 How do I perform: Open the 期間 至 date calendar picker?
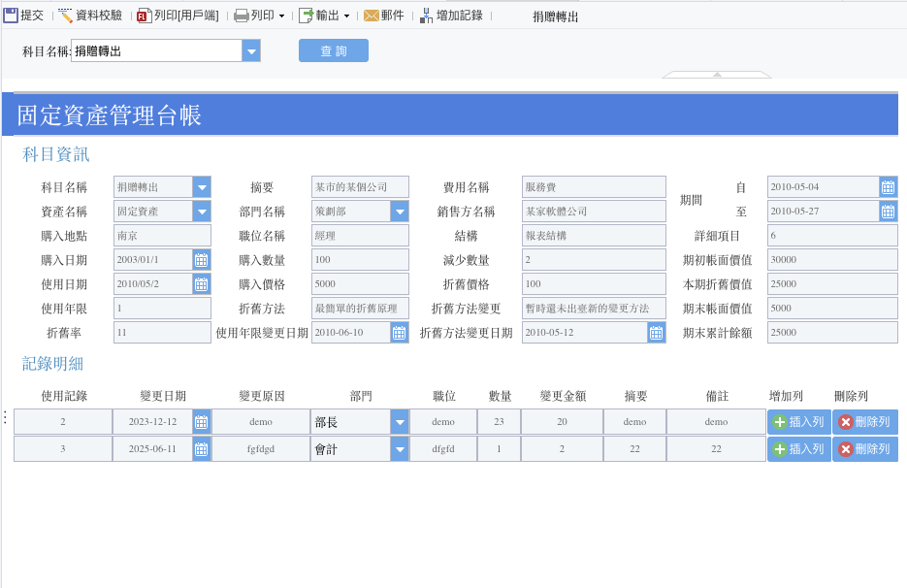(x=888, y=212)
